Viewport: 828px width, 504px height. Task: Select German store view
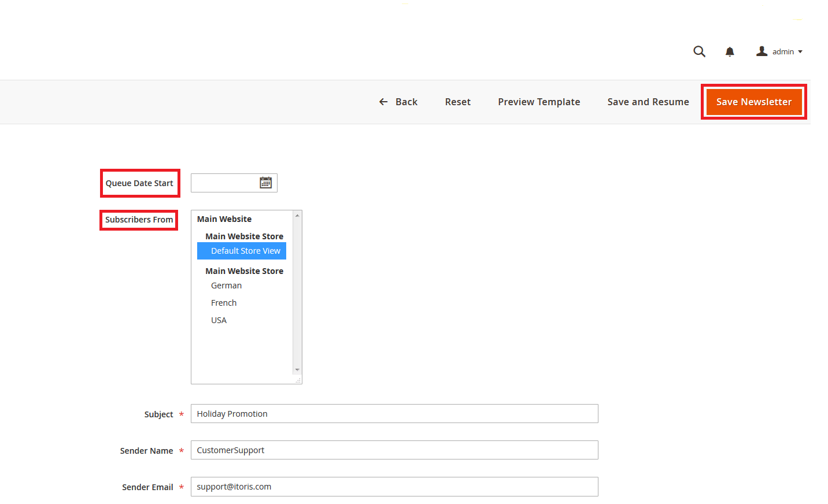pos(227,286)
